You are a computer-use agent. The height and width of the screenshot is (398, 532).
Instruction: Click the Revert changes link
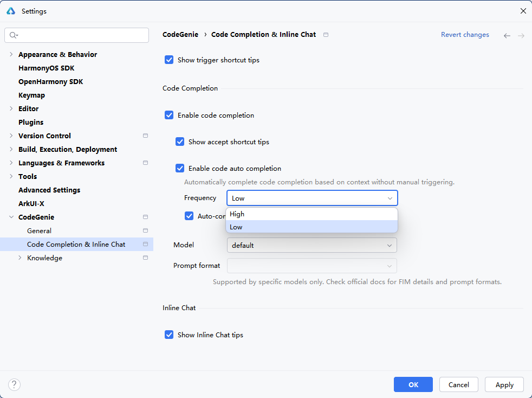[465, 35]
